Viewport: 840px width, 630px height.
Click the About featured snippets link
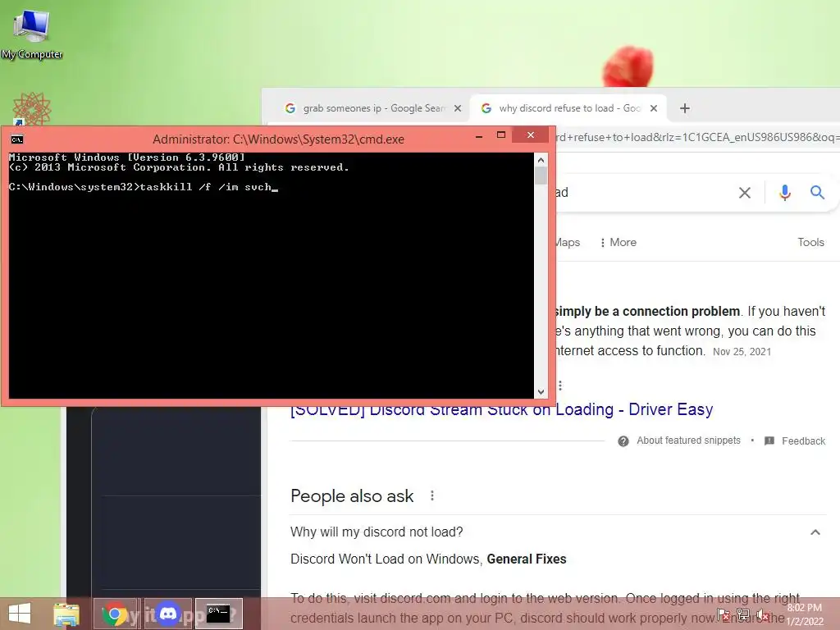coord(688,441)
